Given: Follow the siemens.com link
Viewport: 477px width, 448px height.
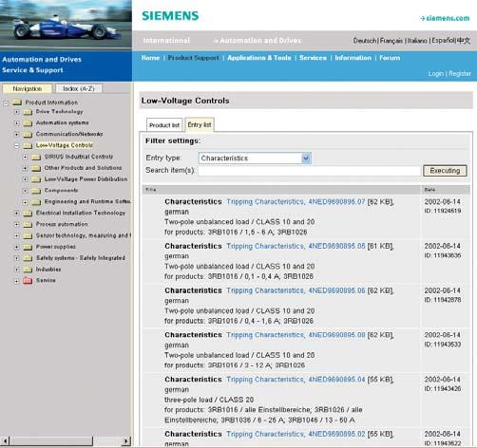Looking at the screenshot, I should tap(445, 18).
